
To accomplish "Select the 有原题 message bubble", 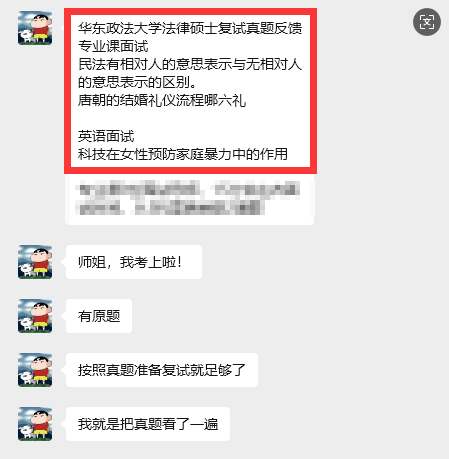I will pos(99,316).
